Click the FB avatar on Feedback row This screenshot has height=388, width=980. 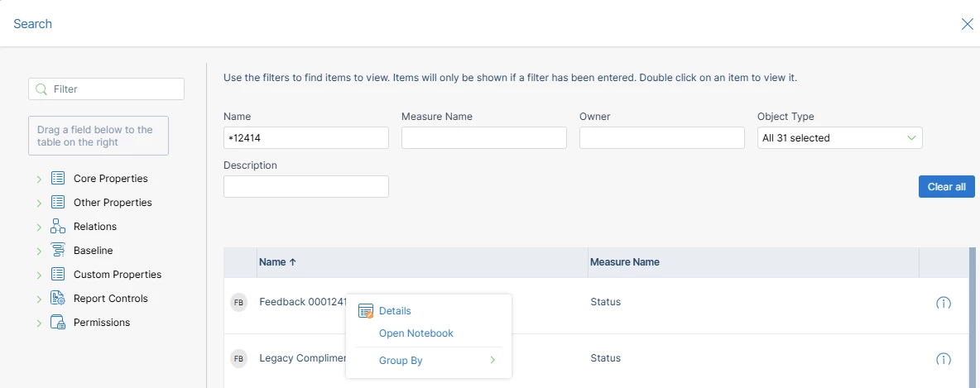coord(238,303)
